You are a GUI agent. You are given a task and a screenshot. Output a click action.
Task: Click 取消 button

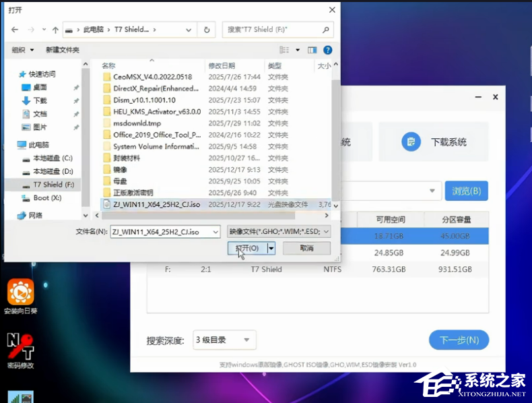(306, 248)
